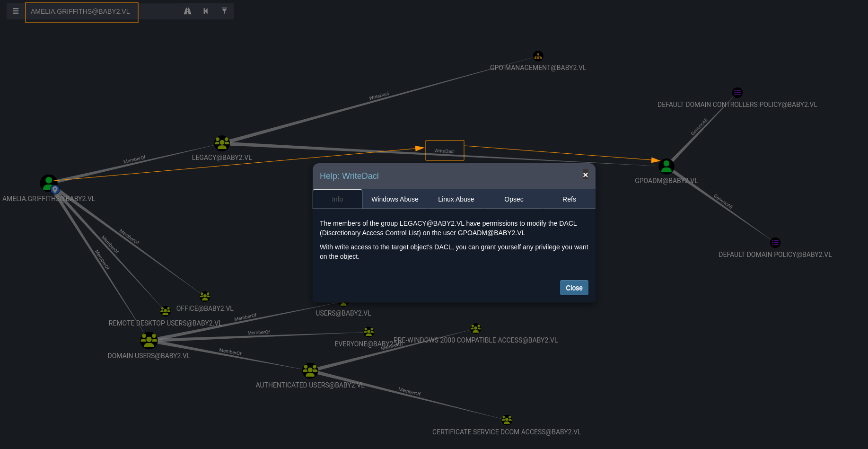Click the back navigation icon
Viewport: 868px width, 449px height.
click(x=206, y=11)
